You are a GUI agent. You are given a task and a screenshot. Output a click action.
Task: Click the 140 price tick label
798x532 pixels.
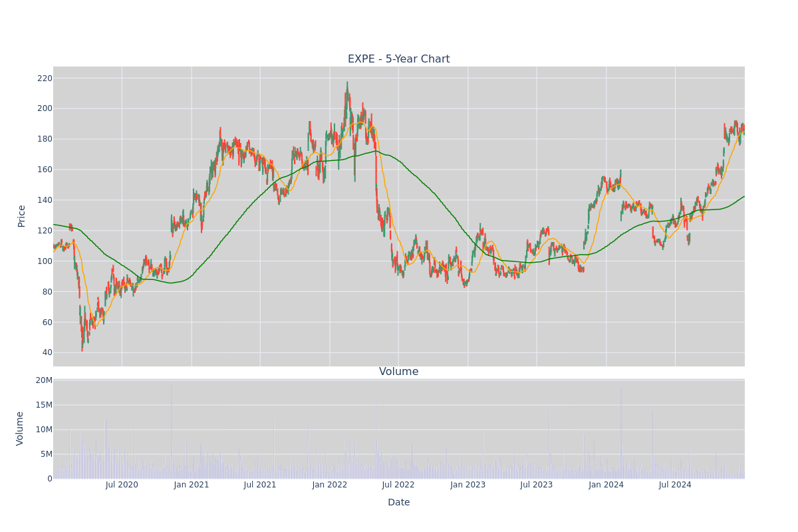pos(45,200)
